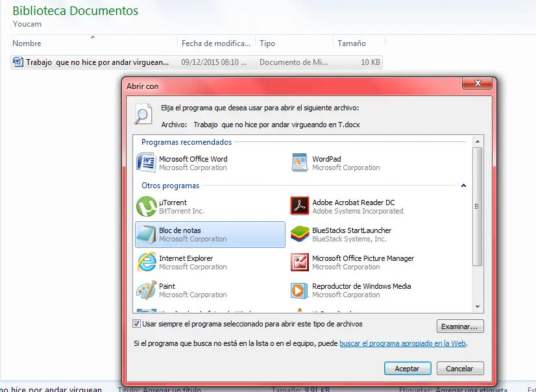This screenshot has width=536, height=392.
Task: Select 'Microsoft Office Word' program name text
Action: click(x=193, y=159)
